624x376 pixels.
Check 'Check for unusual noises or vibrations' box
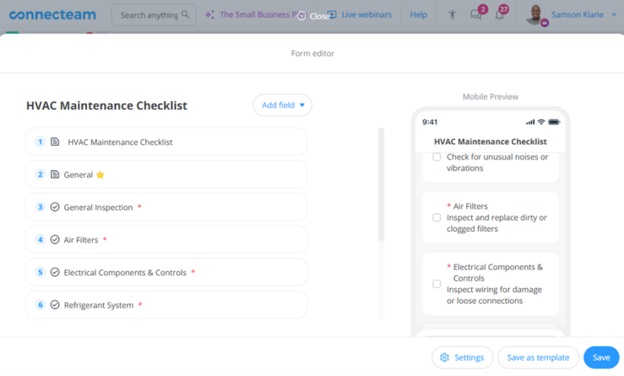click(x=437, y=157)
